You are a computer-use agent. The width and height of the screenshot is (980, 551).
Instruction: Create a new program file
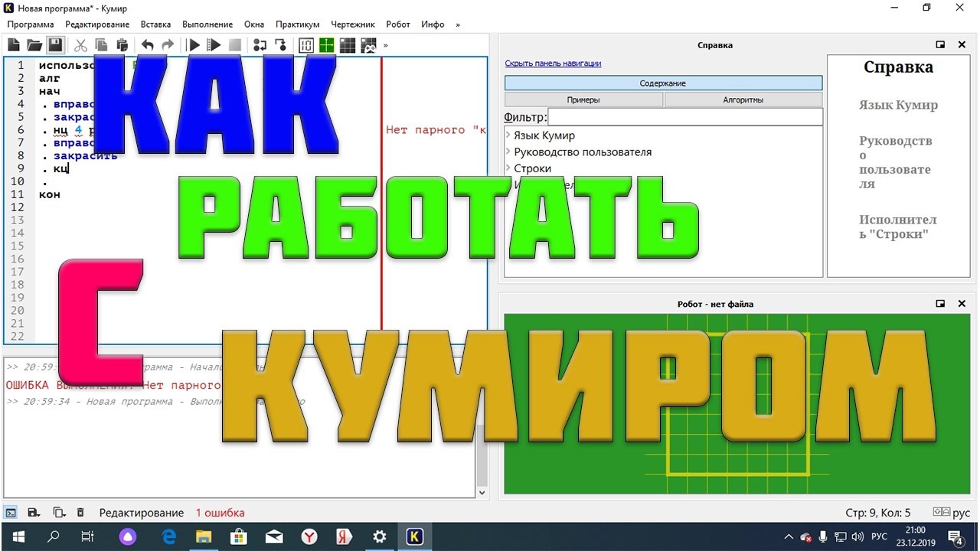tap(14, 45)
